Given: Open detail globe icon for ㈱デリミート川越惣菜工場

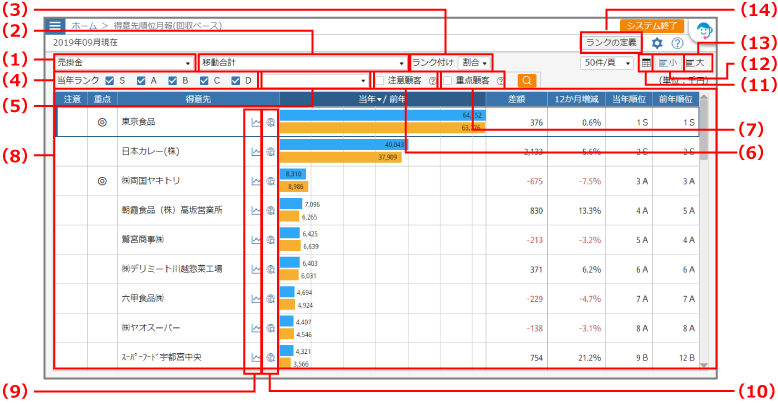Looking at the screenshot, I should pyautogui.click(x=270, y=269).
